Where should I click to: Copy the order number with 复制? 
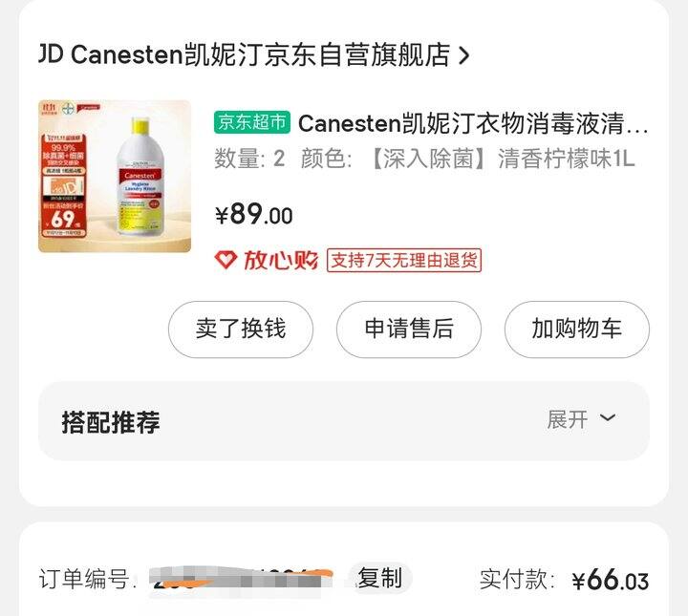point(380,578)
